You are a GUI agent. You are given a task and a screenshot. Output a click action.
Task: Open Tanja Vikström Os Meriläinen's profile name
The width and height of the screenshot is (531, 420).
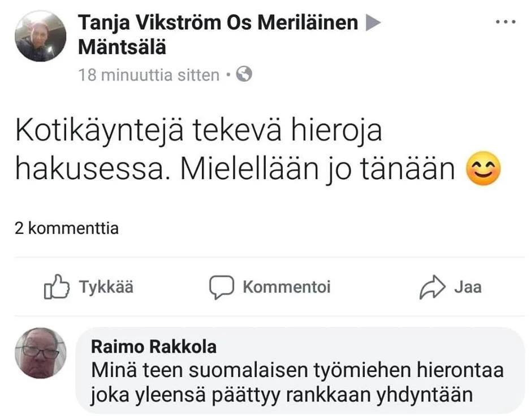(x=218, y=23)
